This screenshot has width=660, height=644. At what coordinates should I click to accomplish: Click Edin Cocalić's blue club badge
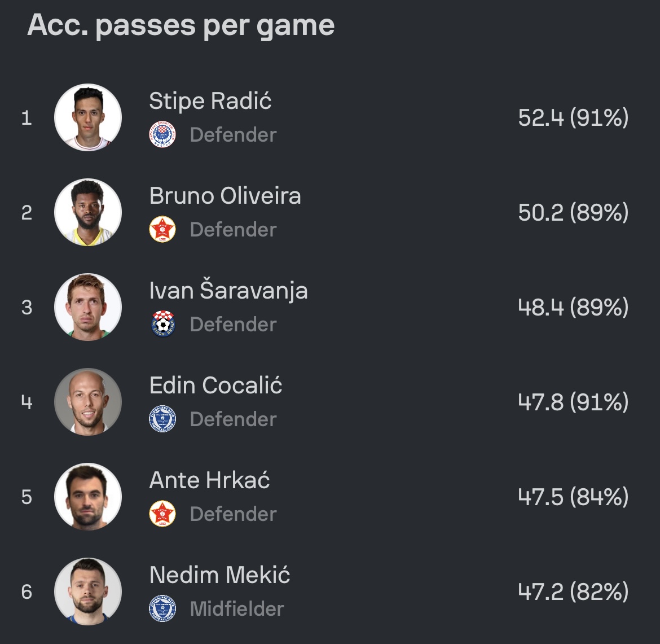click(x=162, y=419)
